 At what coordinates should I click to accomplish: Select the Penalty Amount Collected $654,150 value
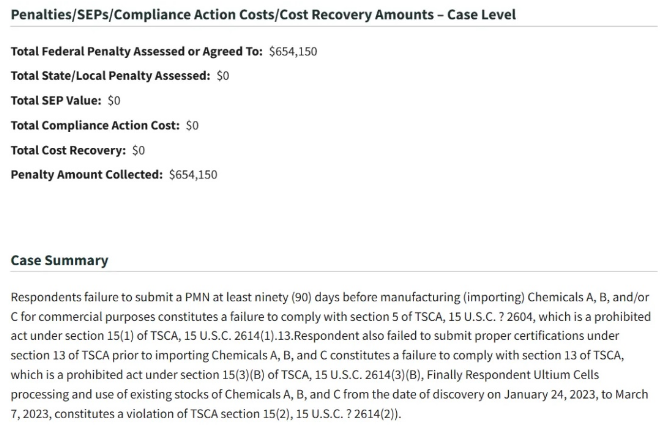(x=193, y=175)
